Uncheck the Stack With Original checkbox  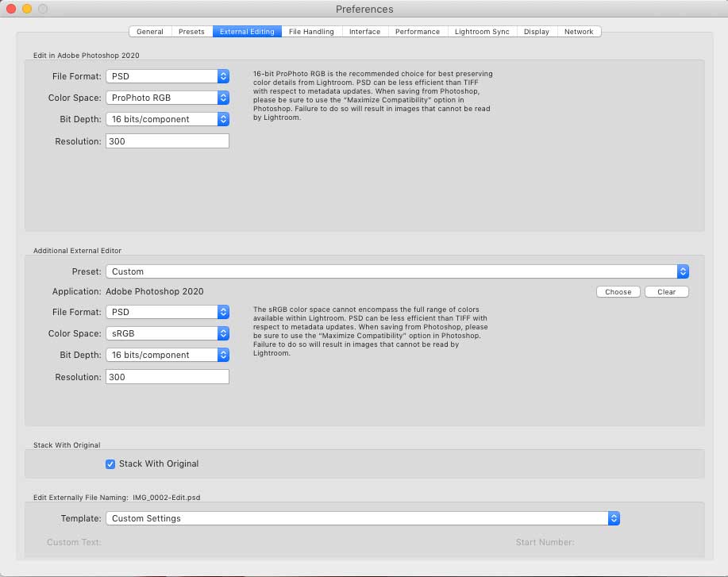[x=110, y=464]
